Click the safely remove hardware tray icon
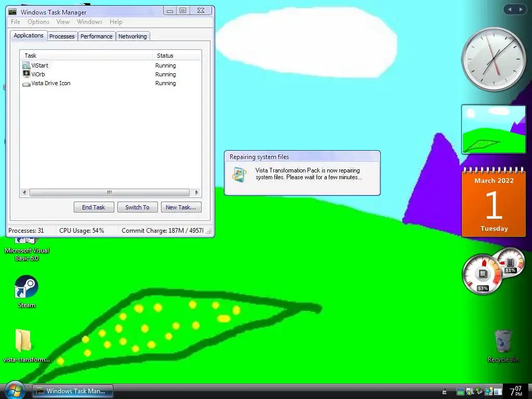The height and width of the screenshot is (399, 532). coord(480,391)
